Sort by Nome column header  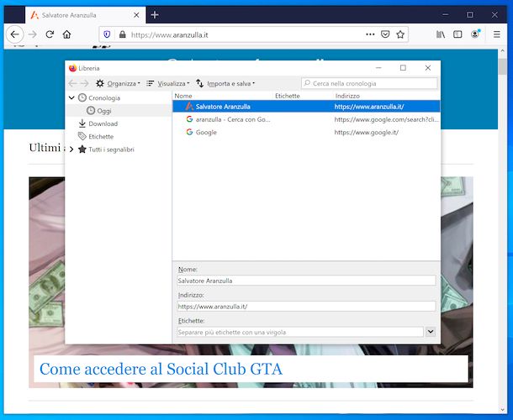[183, 96]
